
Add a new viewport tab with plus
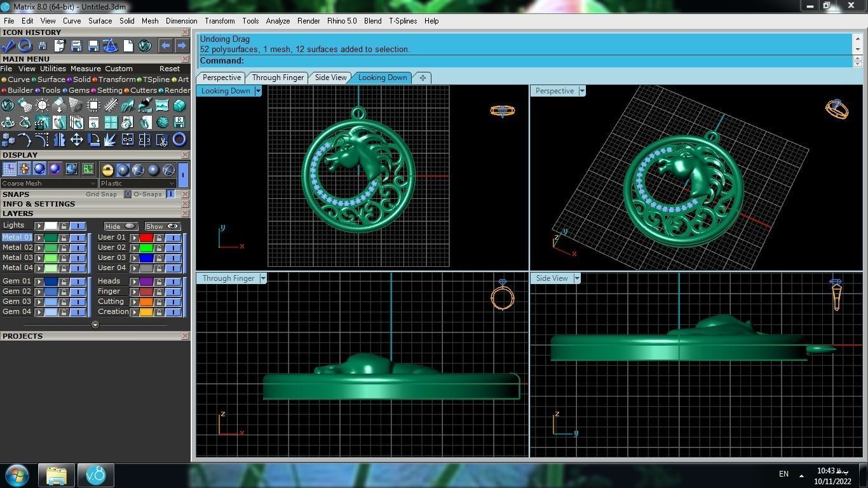pos(423,78)
